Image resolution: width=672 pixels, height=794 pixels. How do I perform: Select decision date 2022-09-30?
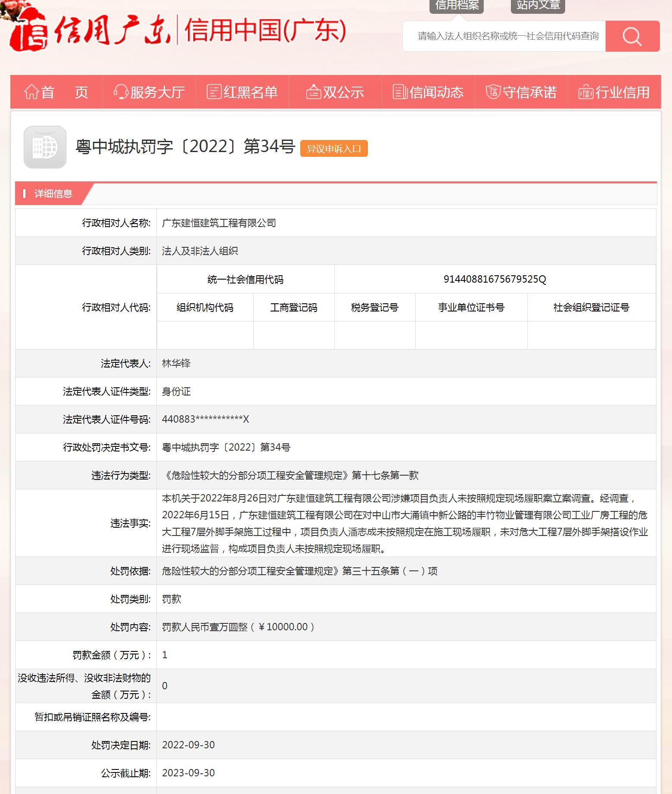tap(188, 745)
